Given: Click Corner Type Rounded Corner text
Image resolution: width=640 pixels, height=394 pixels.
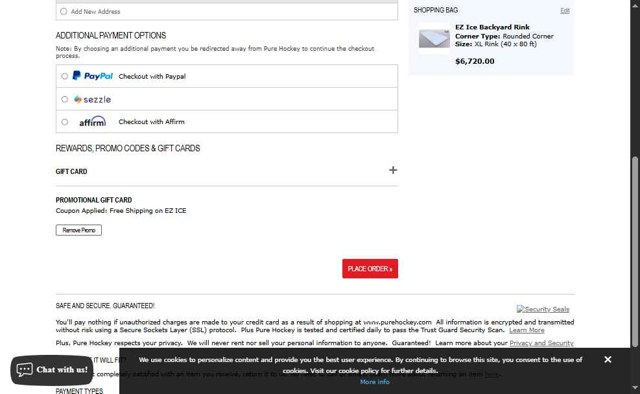Looking at the screenshot, I should (x=504, y=36).
